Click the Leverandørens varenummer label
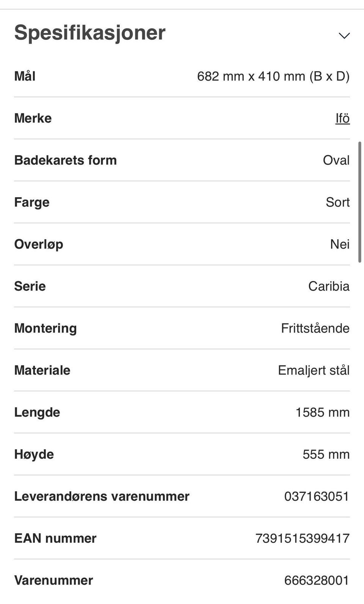 coord(102,496)
